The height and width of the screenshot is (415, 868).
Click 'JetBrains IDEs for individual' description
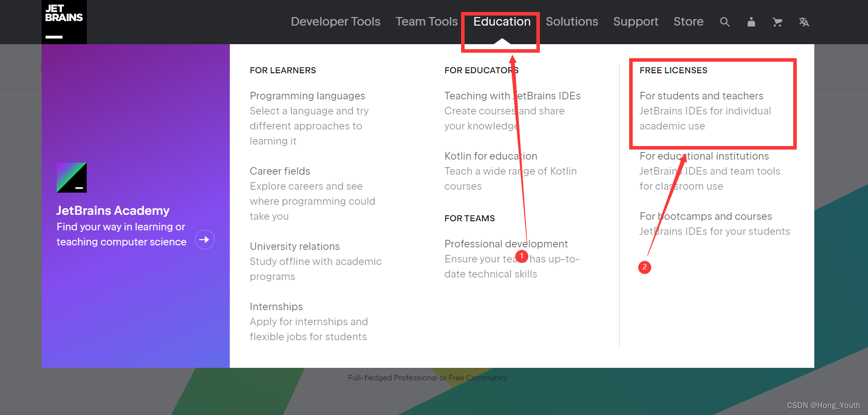point(705,111)
